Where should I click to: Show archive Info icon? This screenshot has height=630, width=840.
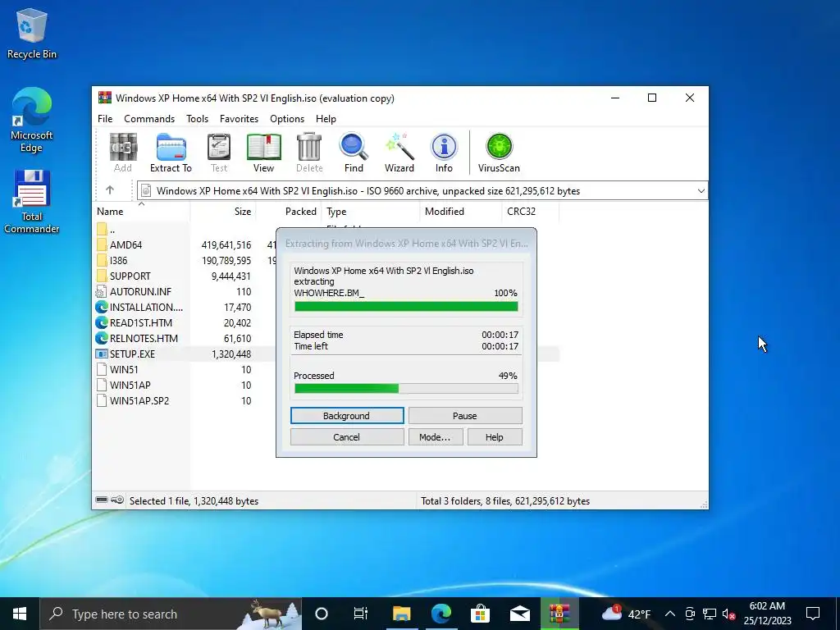[444, 153]
